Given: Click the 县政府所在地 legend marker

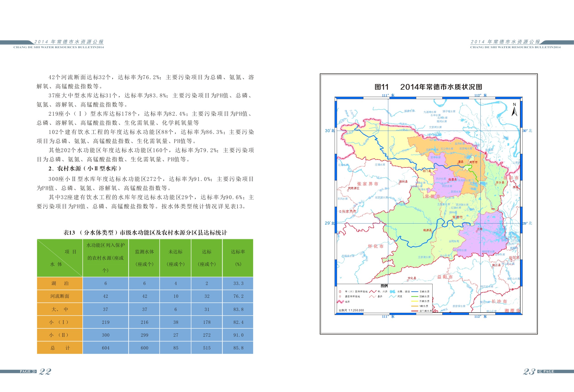Looking at the screenshot, I should click(x=340, y=296).
